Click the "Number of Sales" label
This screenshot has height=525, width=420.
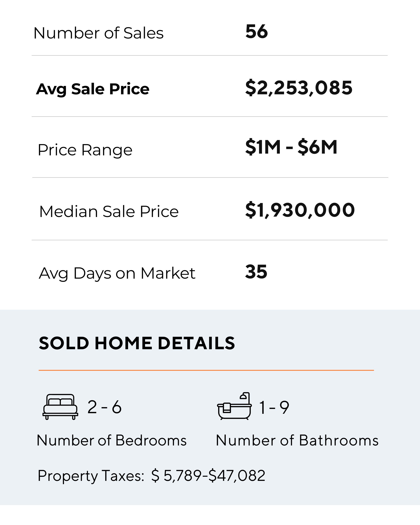click(98, 33)
